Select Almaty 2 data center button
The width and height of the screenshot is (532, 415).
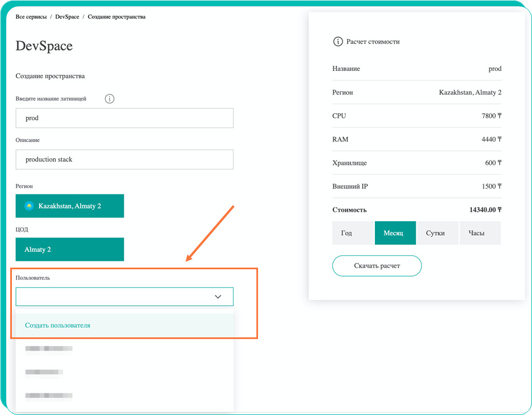click(x=70, y=249)
